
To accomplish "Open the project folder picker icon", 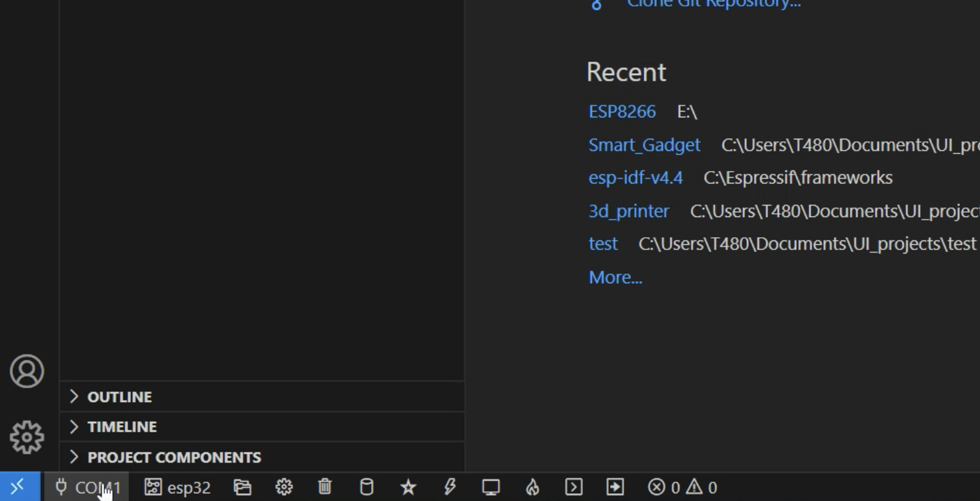I will [x=242, y=487].
